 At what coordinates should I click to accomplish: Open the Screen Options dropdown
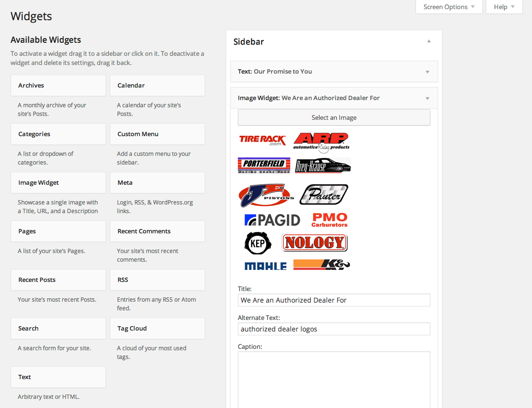pyautogui.click(x=449, y=7)
